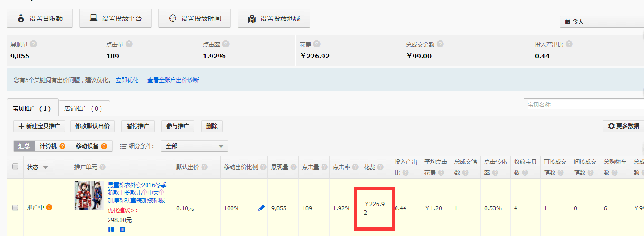This screenshot has height=236, width=644.
Task: Open the 今天 date range dropdown
Action: coord(602,22)
